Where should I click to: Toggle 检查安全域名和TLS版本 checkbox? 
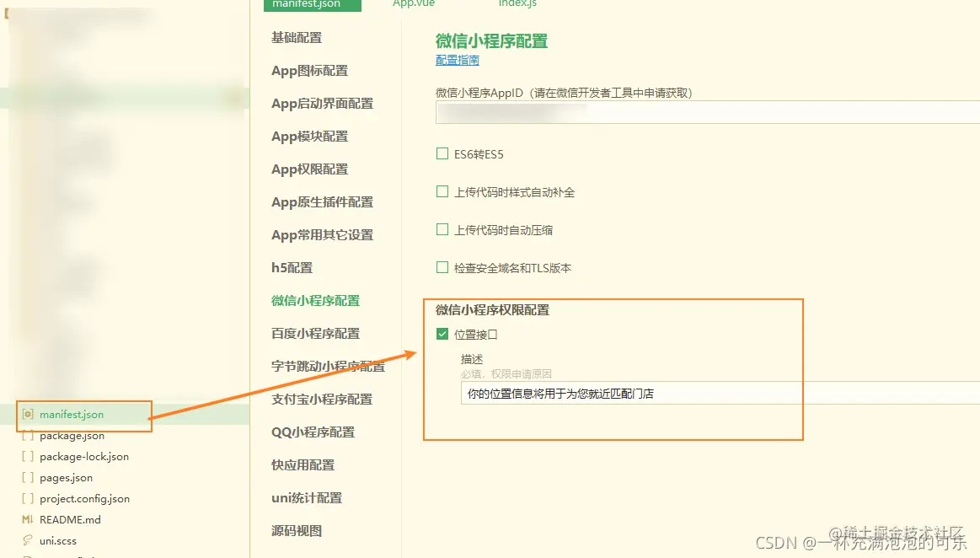tap(442, 267)
